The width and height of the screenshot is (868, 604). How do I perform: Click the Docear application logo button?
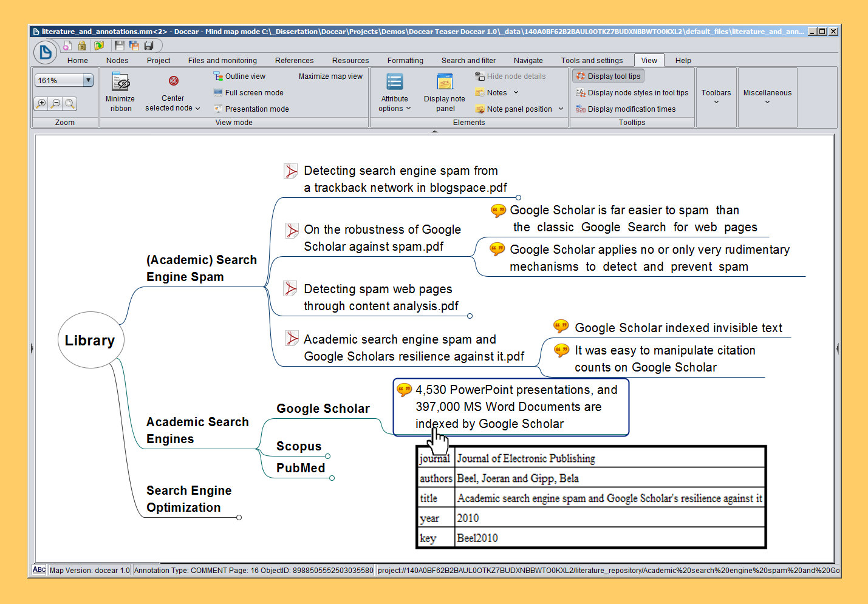click(46, 52)
